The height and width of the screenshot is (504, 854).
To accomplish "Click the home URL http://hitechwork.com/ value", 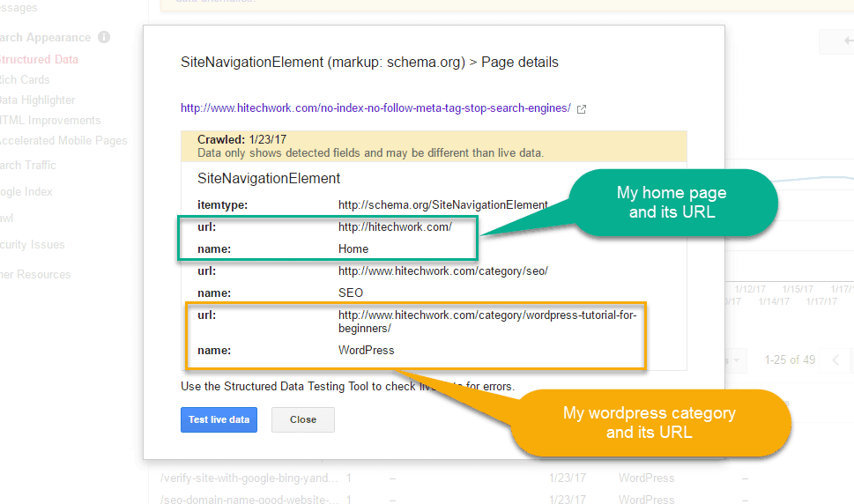I will coord(395,227).
